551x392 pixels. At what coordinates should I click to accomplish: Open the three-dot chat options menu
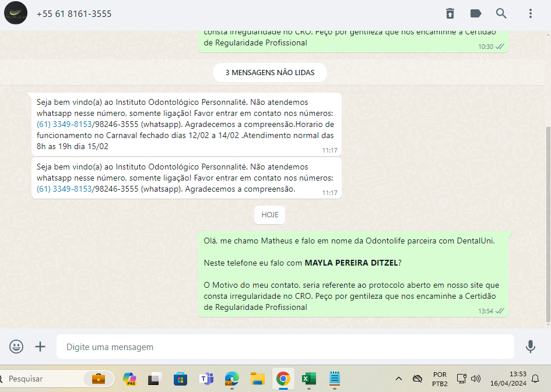(x=530, y=13)
